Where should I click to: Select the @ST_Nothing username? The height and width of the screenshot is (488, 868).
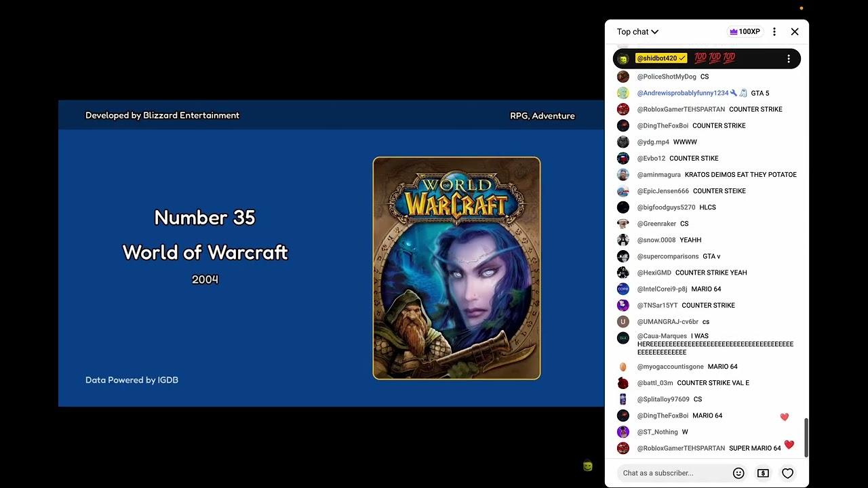coord(657,432)
